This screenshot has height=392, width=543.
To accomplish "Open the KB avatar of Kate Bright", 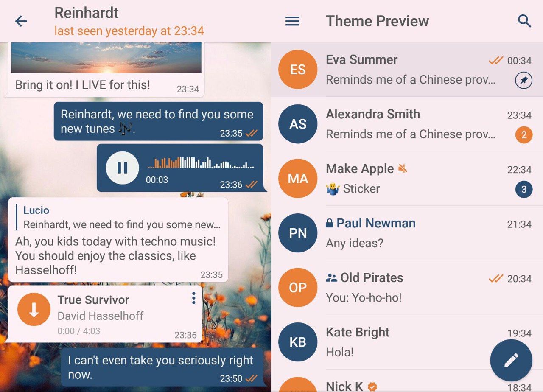I will click(298, 342).
